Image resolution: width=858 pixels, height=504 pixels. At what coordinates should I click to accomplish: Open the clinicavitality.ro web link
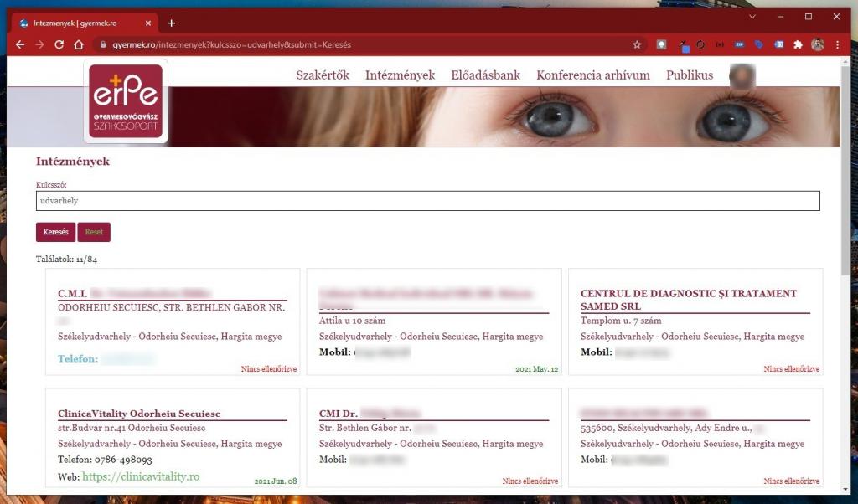coord(140,476)
